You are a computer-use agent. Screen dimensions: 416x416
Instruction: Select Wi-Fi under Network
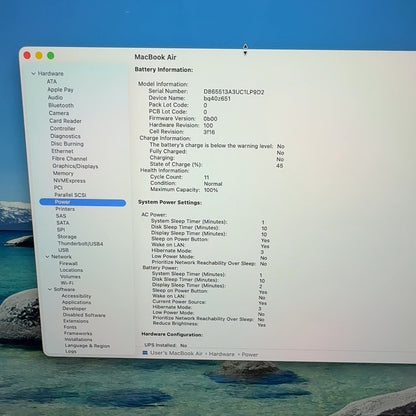pyautogui.click(x=67, y=283)
